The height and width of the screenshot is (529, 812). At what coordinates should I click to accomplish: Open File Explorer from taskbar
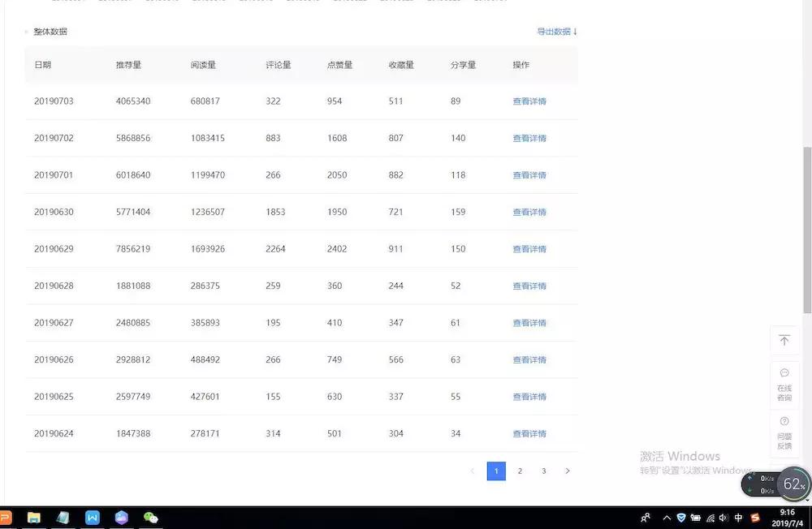pyautogui.click(x=33, y=517)
